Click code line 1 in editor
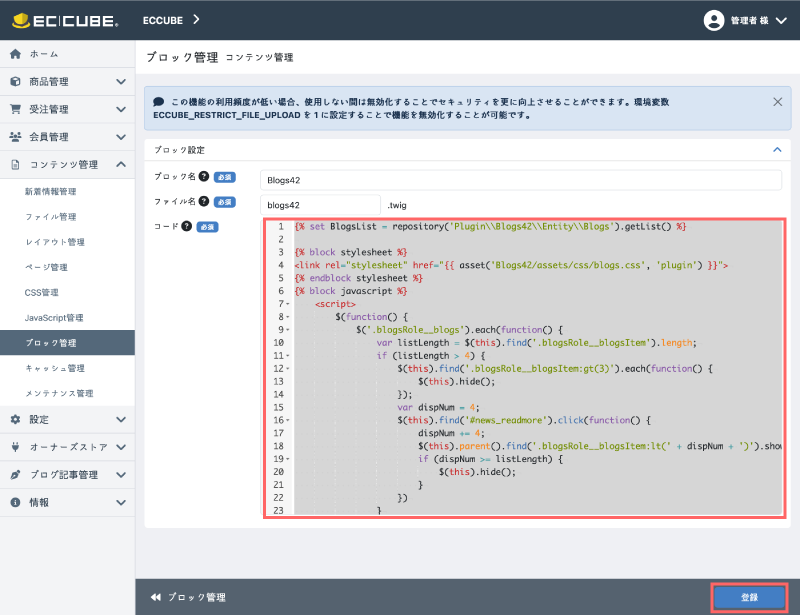 pos(490,227)
